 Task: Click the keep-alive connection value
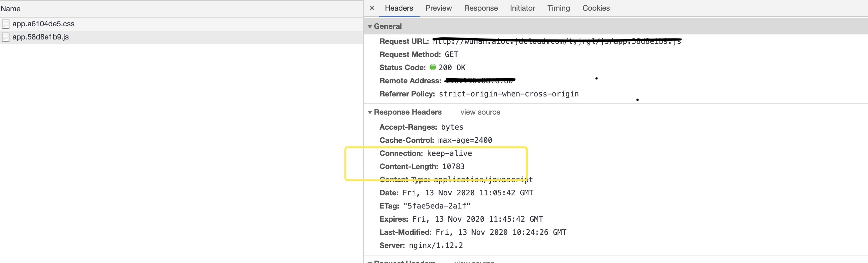tap(450, 153)
